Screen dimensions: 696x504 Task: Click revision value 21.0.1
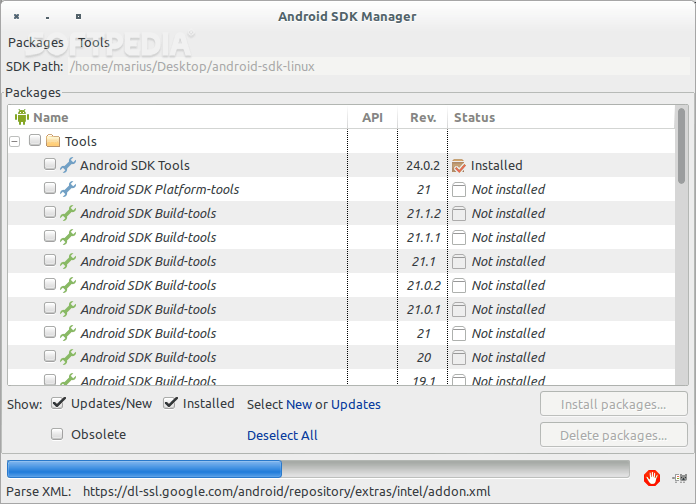click(x=423, y=310)
